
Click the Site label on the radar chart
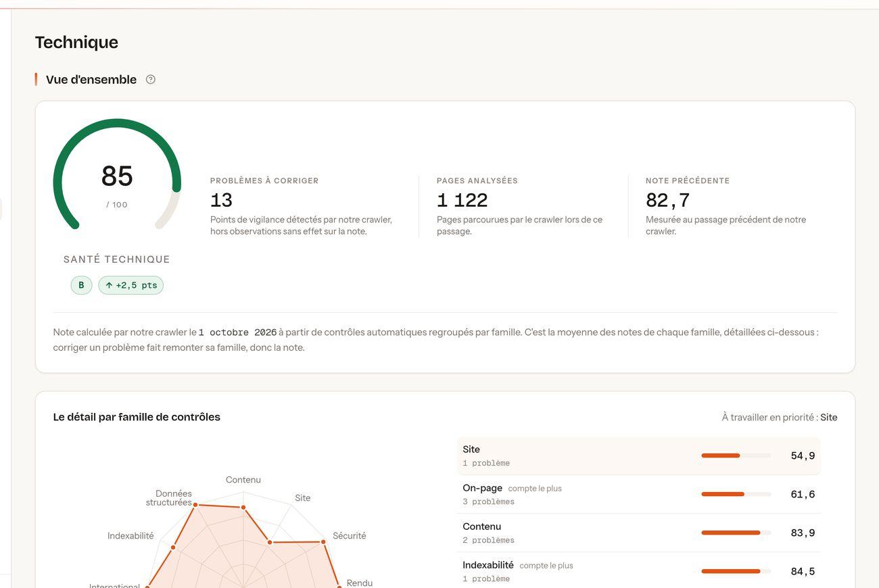tap(303, 498)
